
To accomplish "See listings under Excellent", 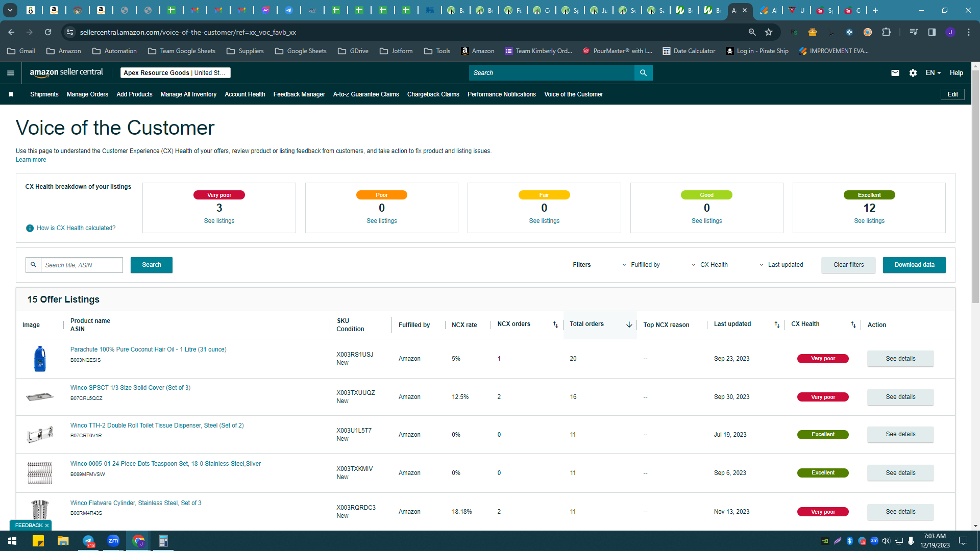I will pyautogui.click(x=869, y=221).
